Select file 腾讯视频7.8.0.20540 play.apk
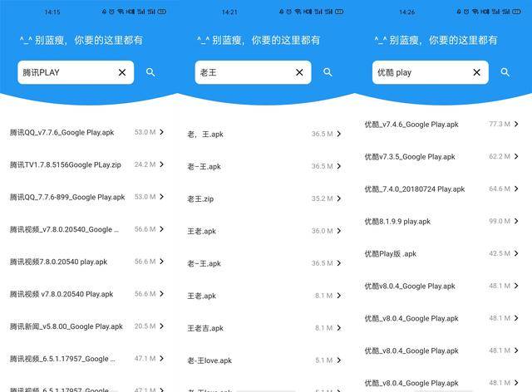Viewport: 532px width, 392px height. pyautogui.click(x=58, y=262)
